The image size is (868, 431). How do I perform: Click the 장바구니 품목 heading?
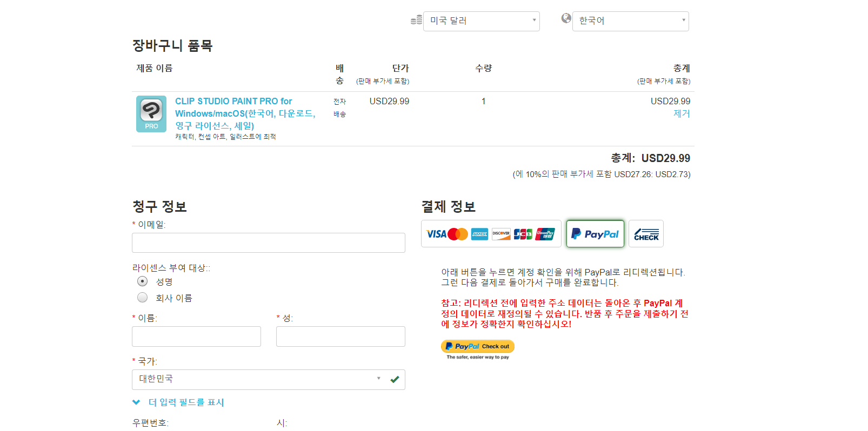[172, 46]
